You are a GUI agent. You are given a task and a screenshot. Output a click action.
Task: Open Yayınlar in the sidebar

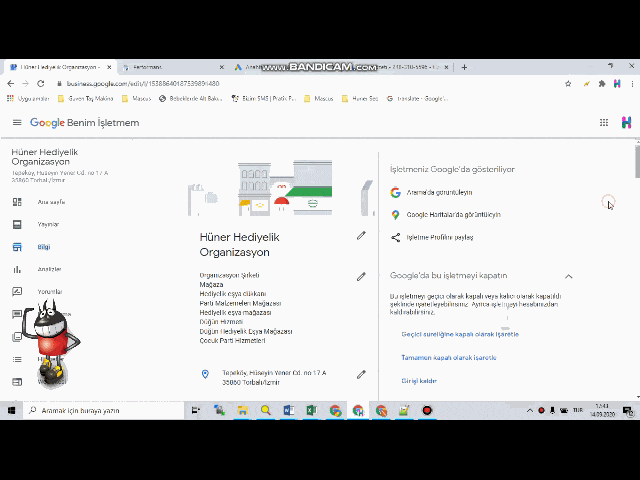[x=48, y=224]
